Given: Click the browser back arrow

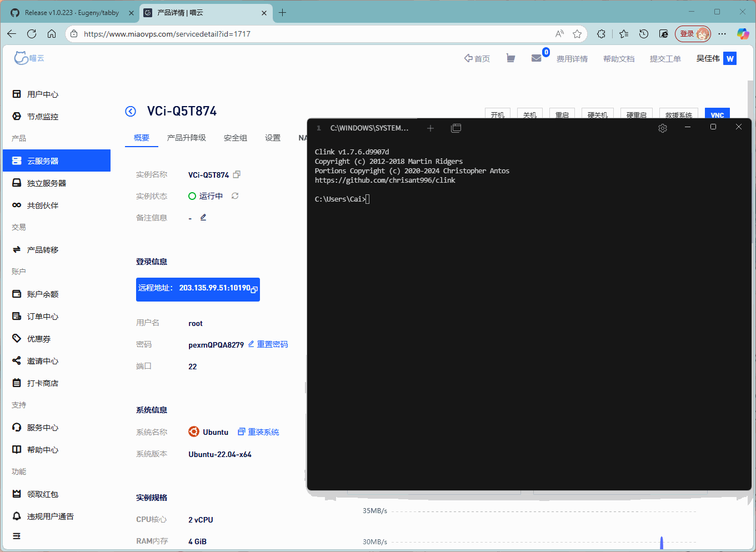Looking at the screenshot, I should (x=12, y=34).
